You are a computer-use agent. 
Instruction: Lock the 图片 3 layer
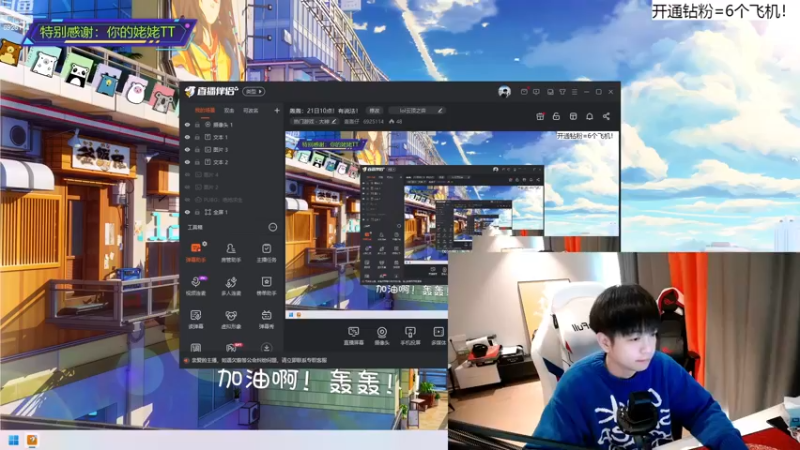[x=197, y=149]
